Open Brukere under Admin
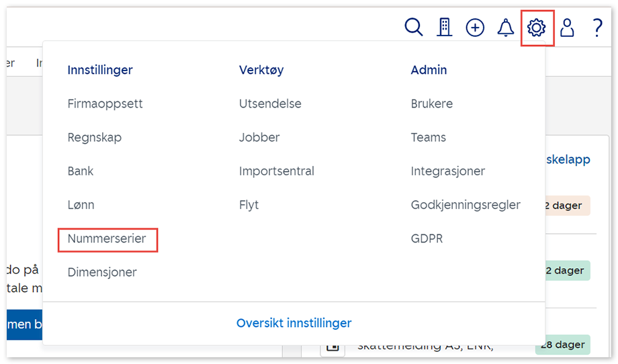Screen dimensions: 618x364 pyautogui.click(x=432, y=104)
